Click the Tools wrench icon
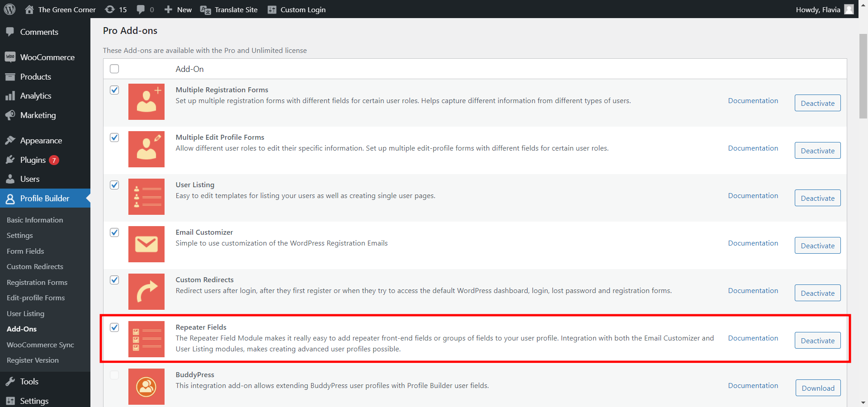Viewport: 868px width, 407px height. 10,381
